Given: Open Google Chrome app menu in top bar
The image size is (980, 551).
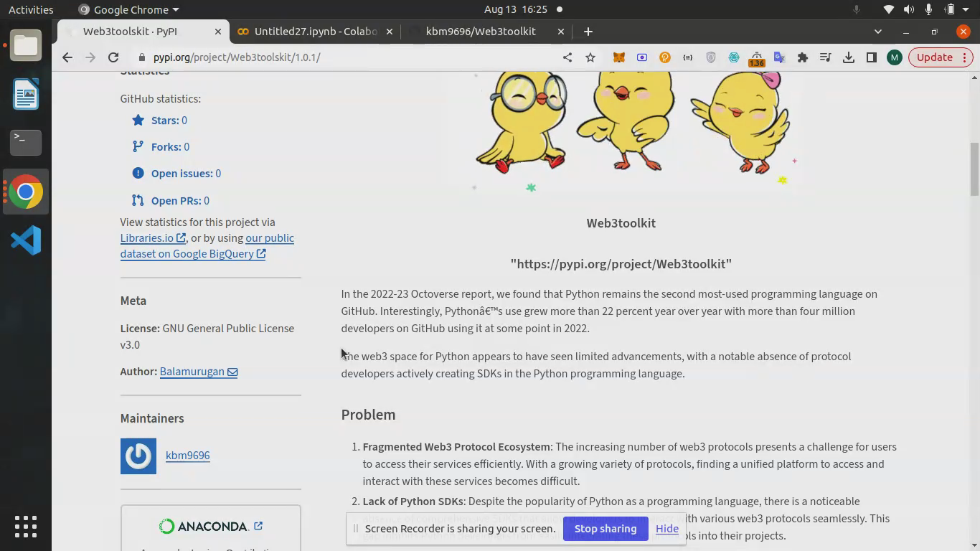Looking at the screenshot, I should (x=129, y=9).
